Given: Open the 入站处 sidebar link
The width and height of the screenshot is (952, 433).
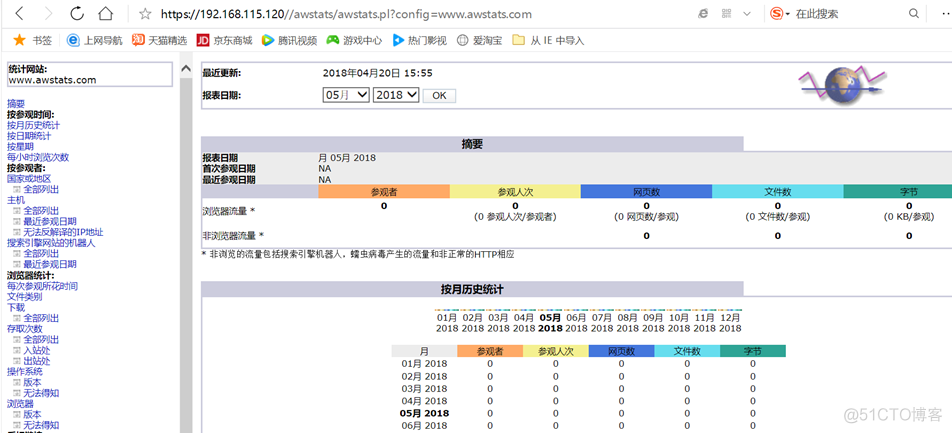Looking at the screenshot, I should click(37, 350).
